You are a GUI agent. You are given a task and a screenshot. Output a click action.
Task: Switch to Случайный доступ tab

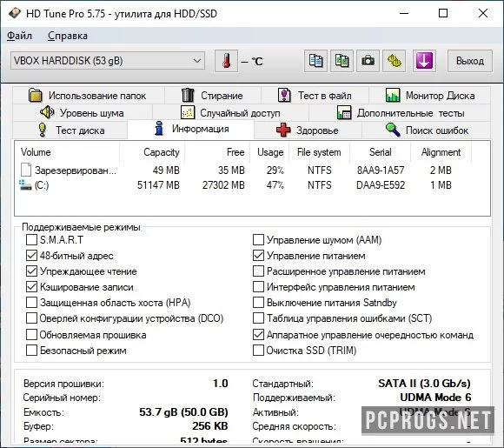230,112
